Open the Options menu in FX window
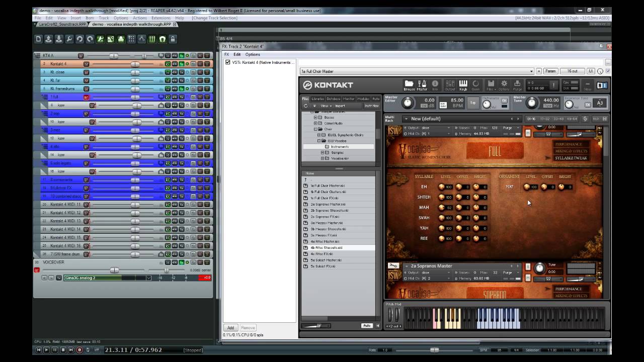644x362 pixels. (x=253, y=54)
